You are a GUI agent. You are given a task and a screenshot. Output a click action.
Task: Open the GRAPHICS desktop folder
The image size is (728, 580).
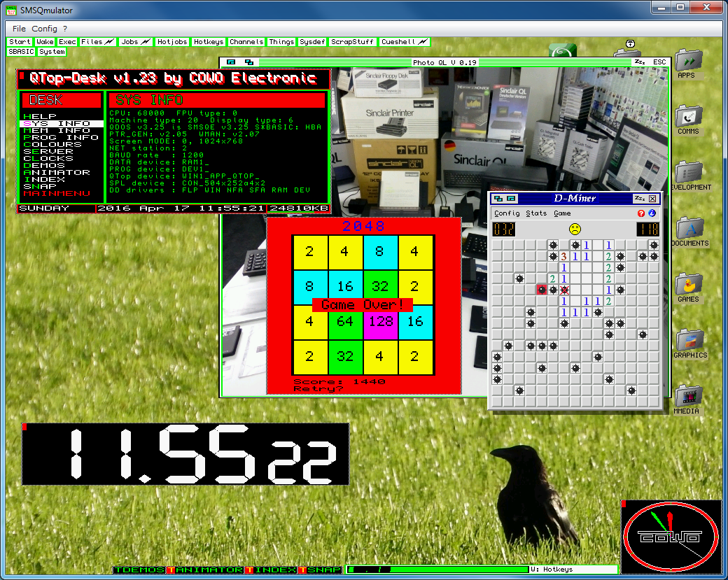tap(690, 344)
